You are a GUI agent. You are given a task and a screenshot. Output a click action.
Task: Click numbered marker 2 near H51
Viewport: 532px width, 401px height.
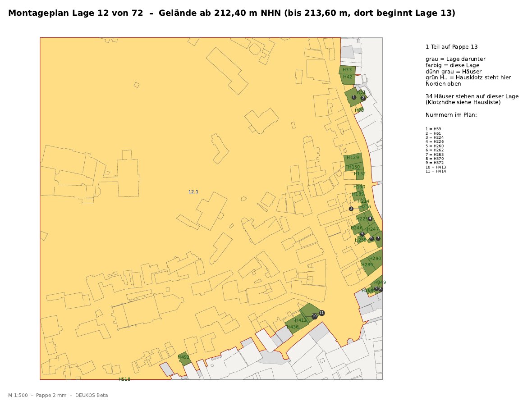363,98
